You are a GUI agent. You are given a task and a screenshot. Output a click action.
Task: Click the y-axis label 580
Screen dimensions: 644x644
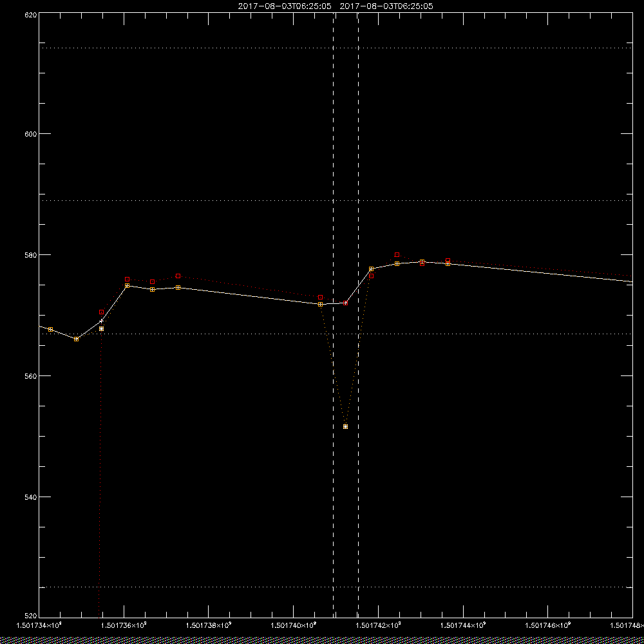pos(31,255)
